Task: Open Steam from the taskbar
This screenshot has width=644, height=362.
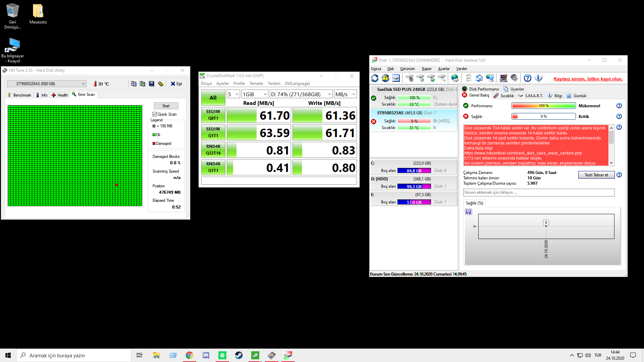Action: coord(238,355)
